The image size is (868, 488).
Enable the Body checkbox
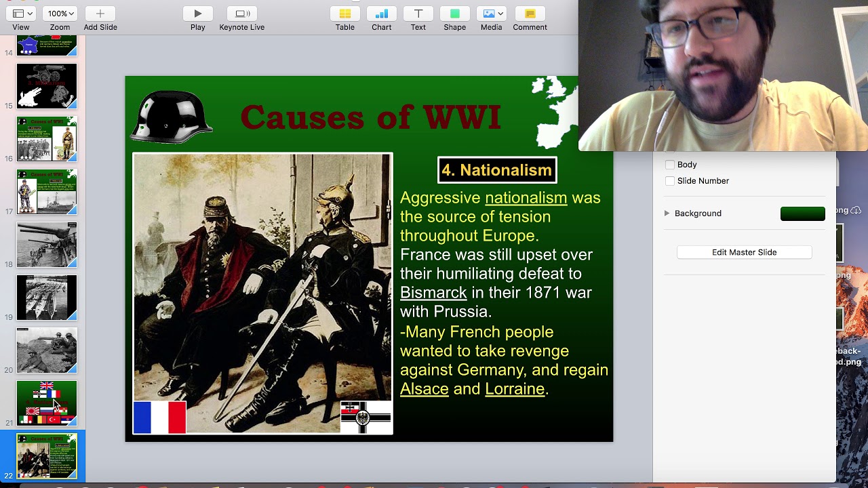[x=670, y=165]
